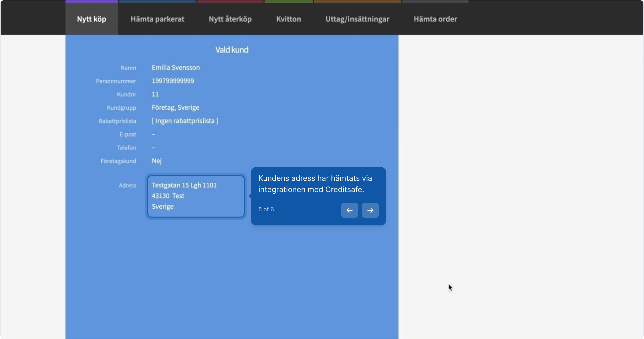Click the personnummer value 199799999999
Screen dimensions: 644x339
[x=173, y=81]
